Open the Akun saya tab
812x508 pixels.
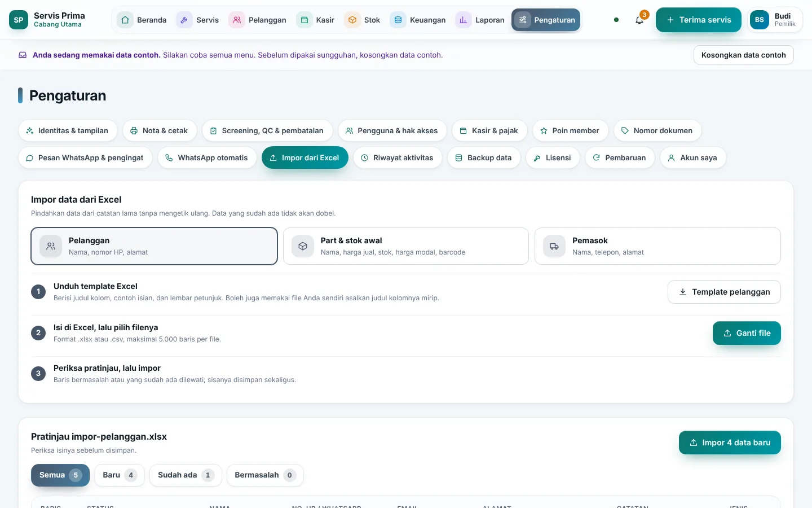694,157
